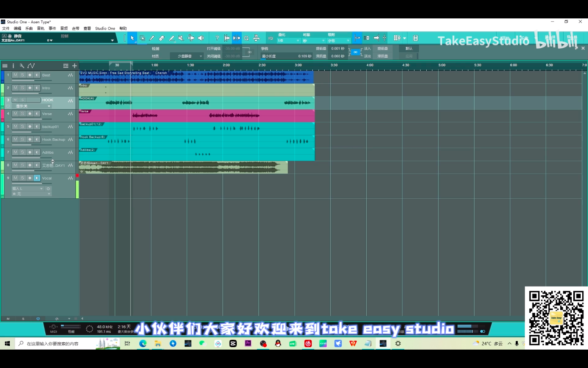Select the Mute tool
The height and width of the screenshot is (368, 588).
(x=181, y=38)
